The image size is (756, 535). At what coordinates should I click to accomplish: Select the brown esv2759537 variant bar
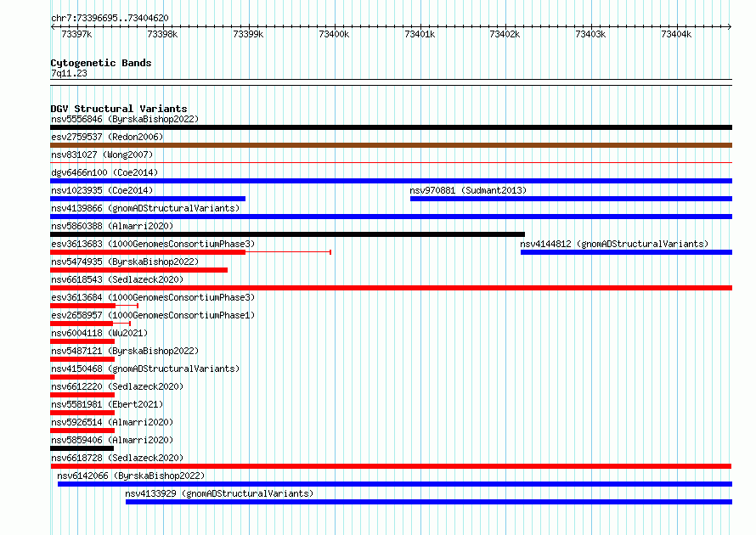pos(391,145)
